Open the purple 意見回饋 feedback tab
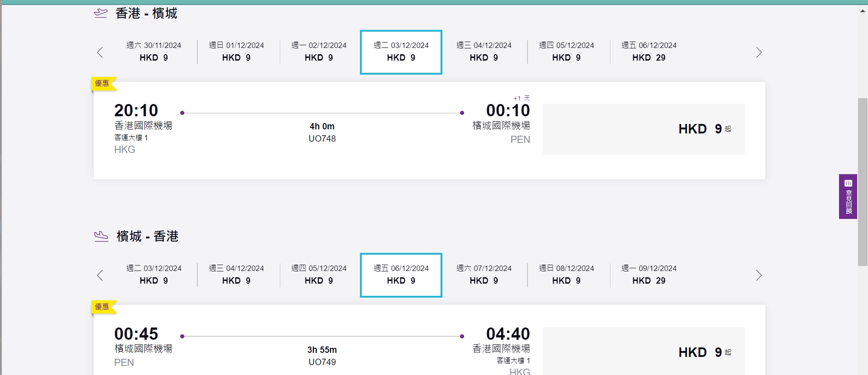 click(848, 196)
